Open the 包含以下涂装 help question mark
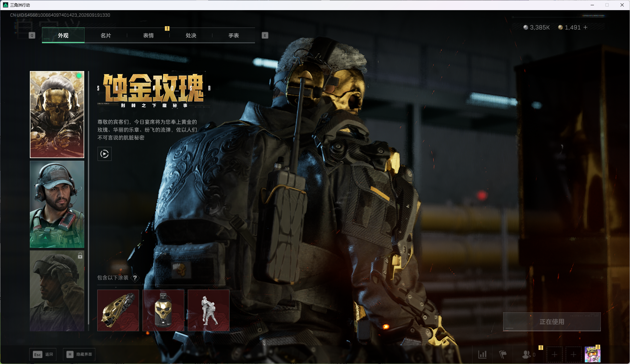Image resolution: width=630 pixels, height=364 pixels. pyautogui.click(x=135, y=278)
